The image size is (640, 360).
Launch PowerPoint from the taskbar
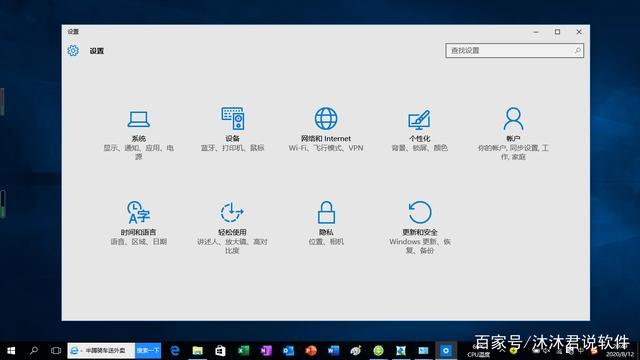(x=311, y=351)
